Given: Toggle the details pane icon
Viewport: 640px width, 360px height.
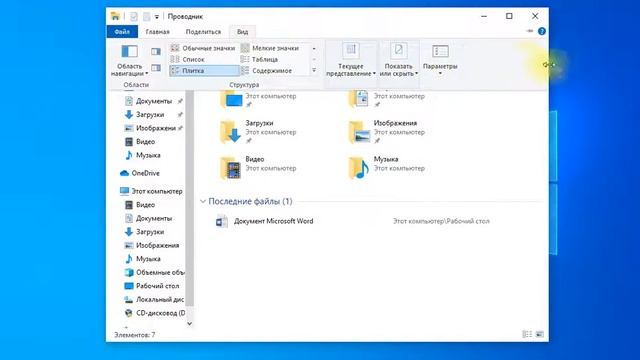Looking at the screenshot, I should (156, 67).
